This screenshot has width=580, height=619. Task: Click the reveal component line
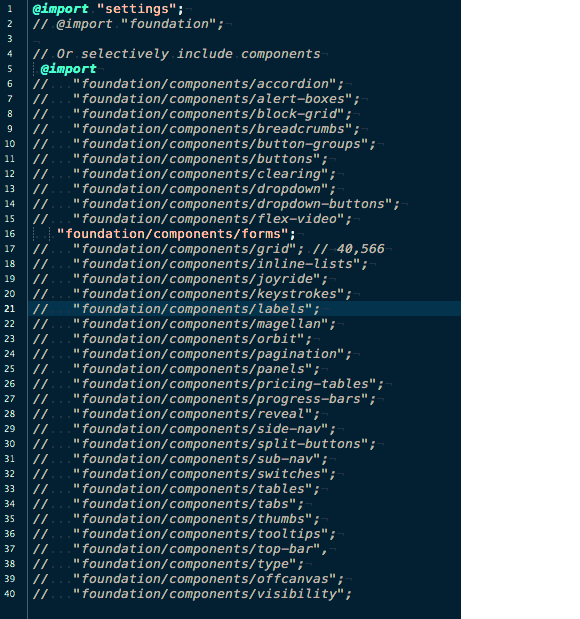176,414
